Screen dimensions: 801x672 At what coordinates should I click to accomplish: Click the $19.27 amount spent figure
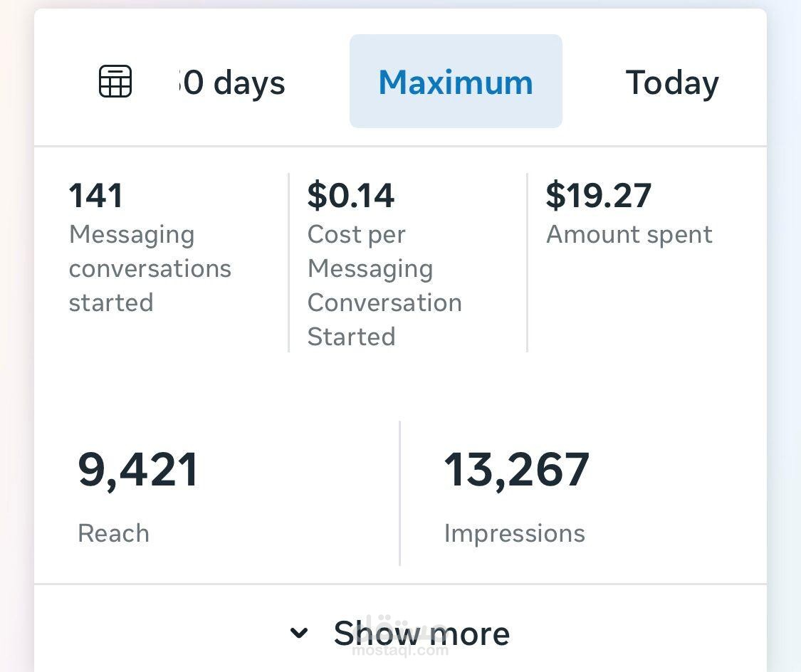coord(598,195)
